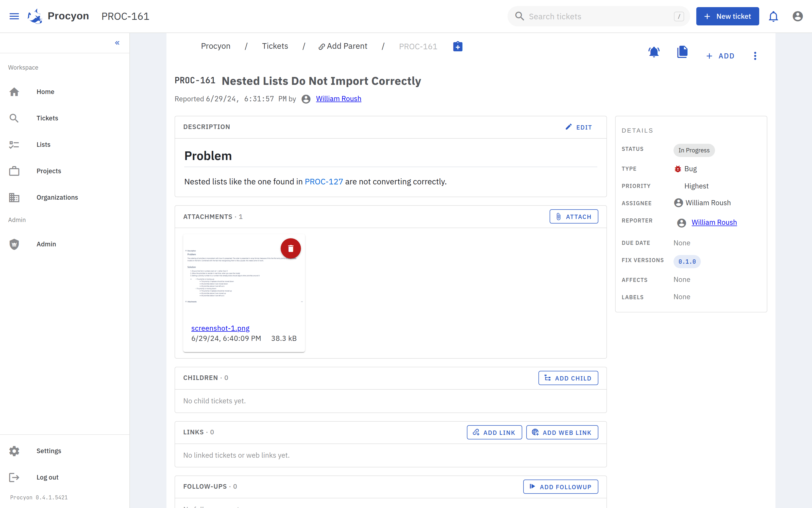This screenshot has width=812, height=508.
Task: Edit the description
Action: [x=579, y=127]
